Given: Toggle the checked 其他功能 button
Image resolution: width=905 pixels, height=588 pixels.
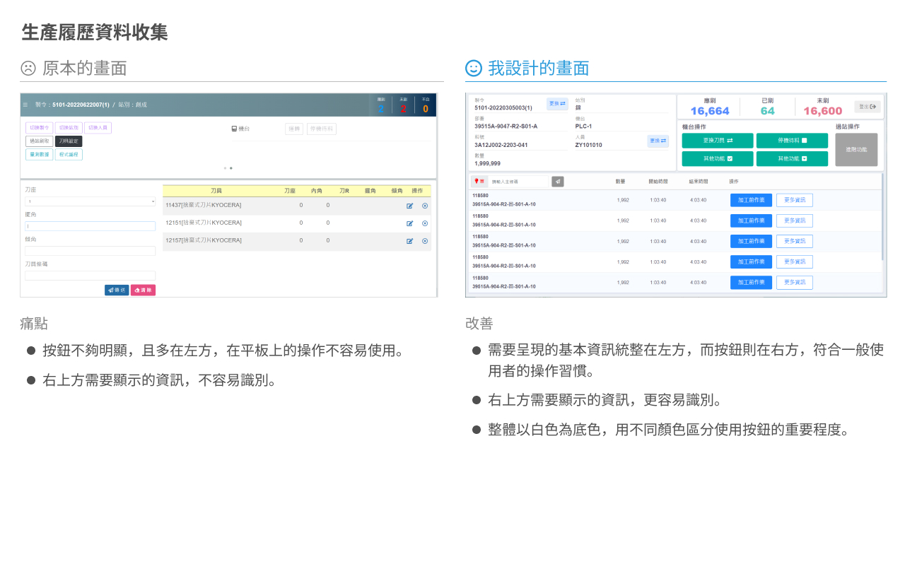Looking at the screenshot, I should [718, 159].
